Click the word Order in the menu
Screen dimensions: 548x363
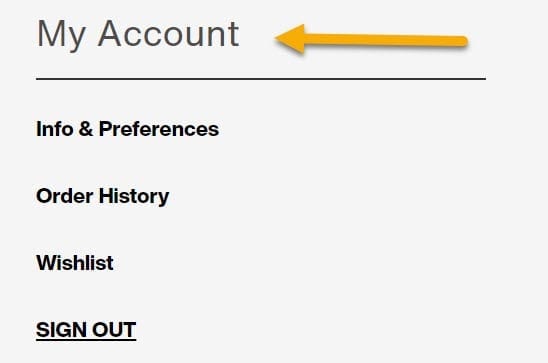(x=65, y=196)
